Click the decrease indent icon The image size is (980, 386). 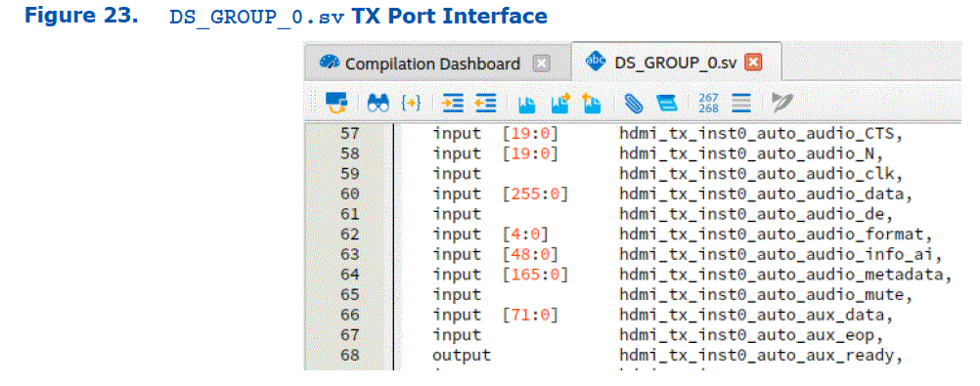point(485,103)
